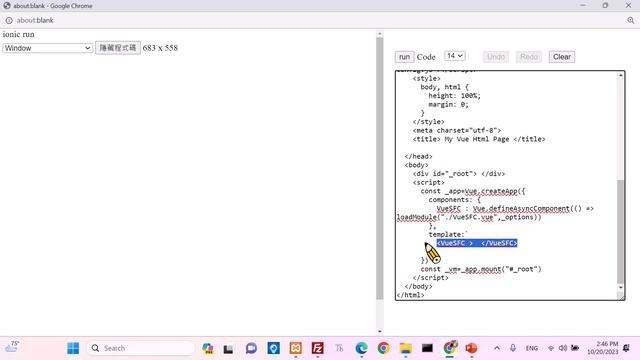Click the Undo button

point(496,57)
